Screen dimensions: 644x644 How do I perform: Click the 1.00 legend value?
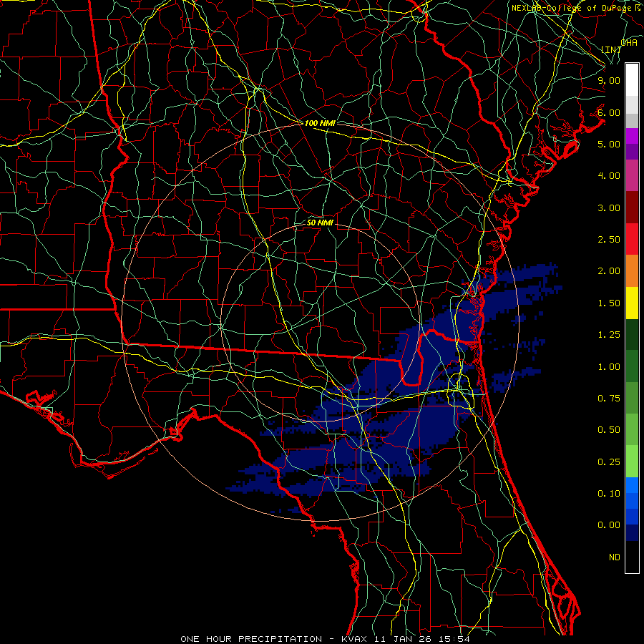pos(609,367)
